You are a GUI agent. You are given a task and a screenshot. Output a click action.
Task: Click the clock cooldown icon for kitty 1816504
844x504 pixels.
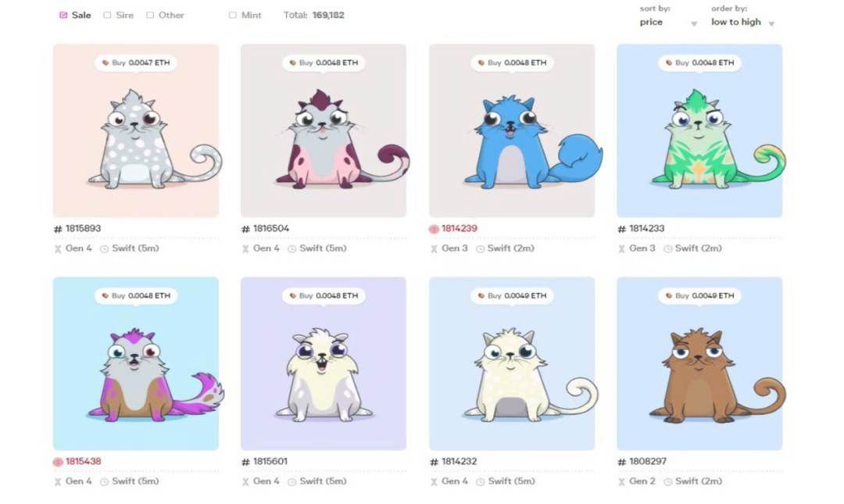pos(291,248)
